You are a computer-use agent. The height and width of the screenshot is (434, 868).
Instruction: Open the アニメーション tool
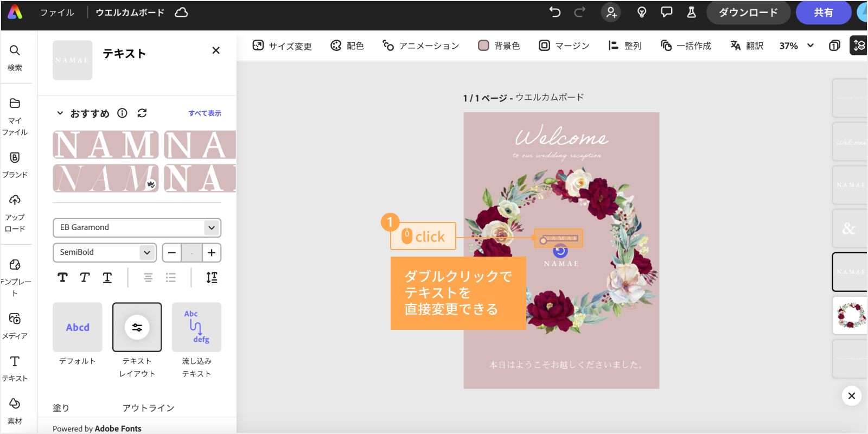click(x=421, y=46)
